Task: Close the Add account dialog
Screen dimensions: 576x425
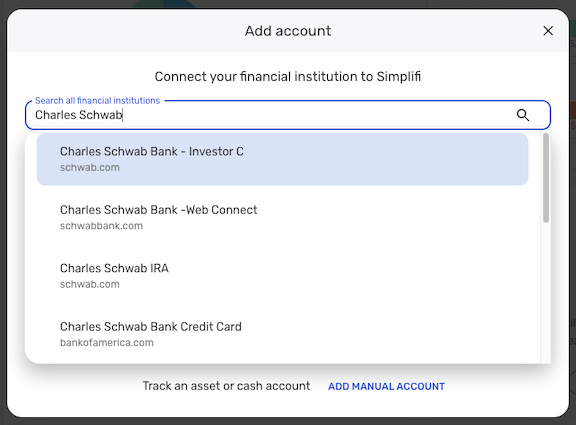Action: [x=548, y=31]
